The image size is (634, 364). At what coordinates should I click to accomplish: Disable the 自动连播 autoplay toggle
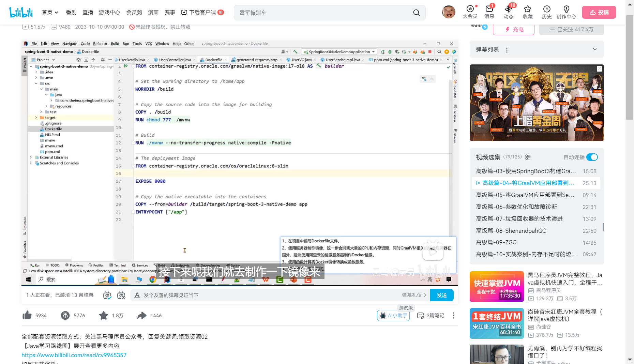click(592, 157)
